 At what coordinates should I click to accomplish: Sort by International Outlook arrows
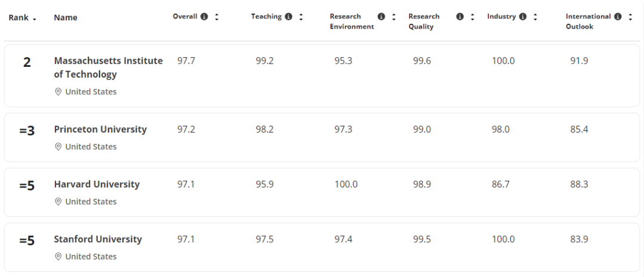[630, 17]
